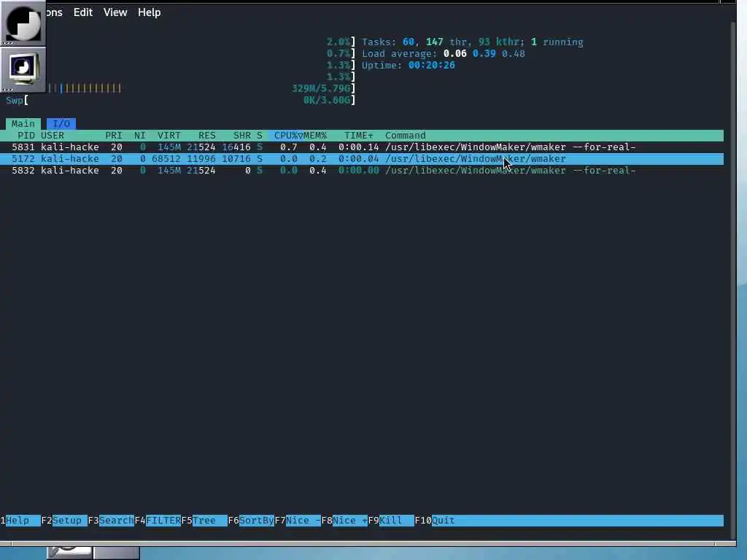Viewport: 747px width, 560px height.
Task: Click the Tasks count line
Action: (472, 42)
